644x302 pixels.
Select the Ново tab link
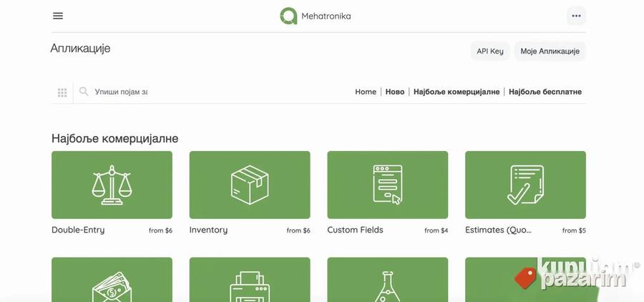395,92
